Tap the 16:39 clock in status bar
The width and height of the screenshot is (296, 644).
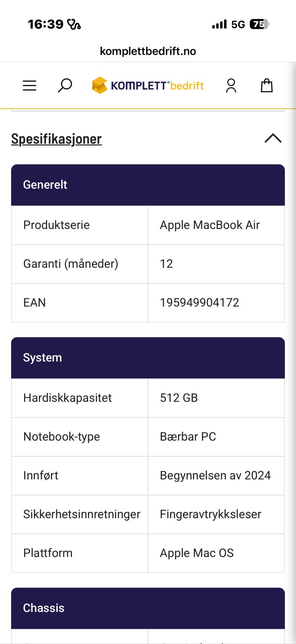[45, 25]
